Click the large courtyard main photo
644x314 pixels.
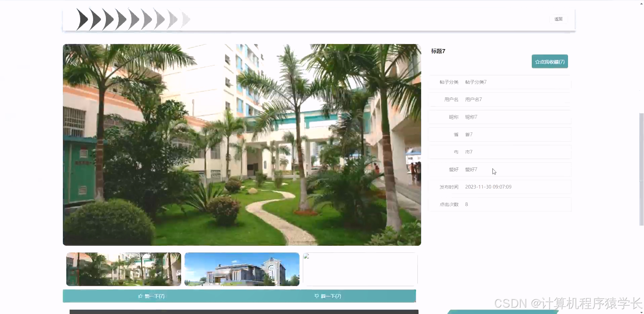[242, 145]
